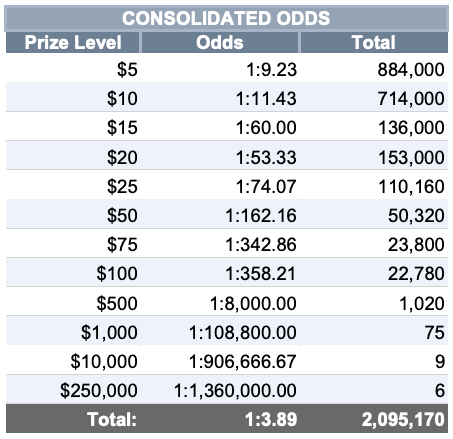Click the $5 prize level cell
This screenshot has width=453, height=439.
pos(73,69)
